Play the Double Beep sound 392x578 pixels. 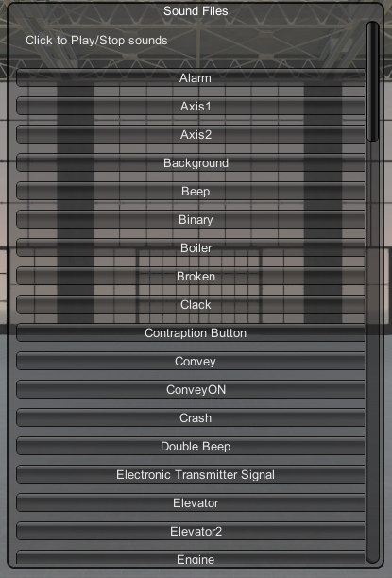pos(190,447)
